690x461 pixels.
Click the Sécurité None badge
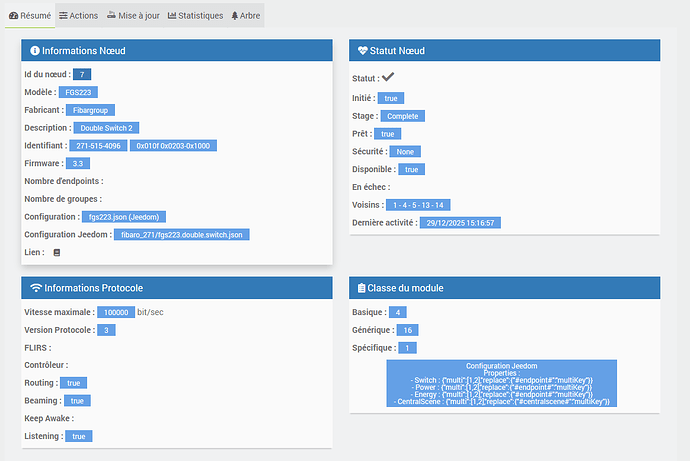[405, 152]
